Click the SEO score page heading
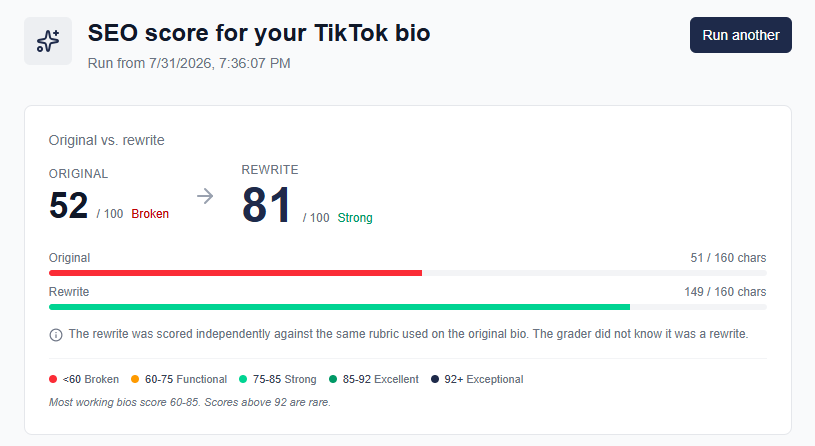815x446 pixels. coord(259,33)
